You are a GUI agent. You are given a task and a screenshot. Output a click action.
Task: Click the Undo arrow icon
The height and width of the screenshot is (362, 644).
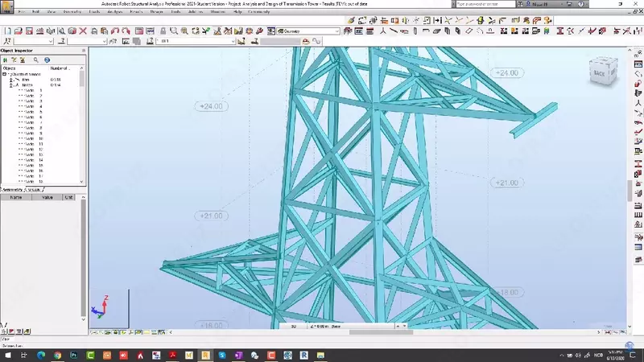[x=114, y=31]
